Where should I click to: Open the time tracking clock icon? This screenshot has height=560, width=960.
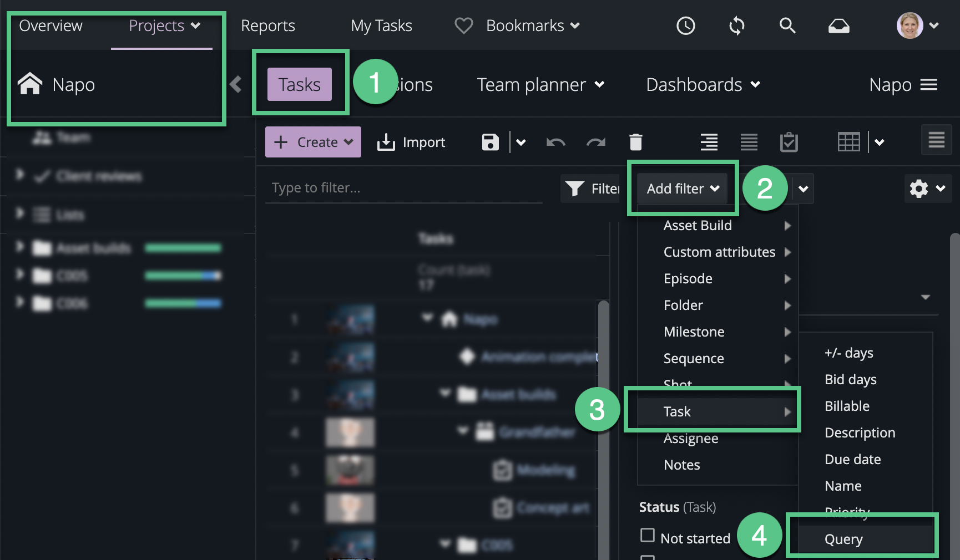685,26
